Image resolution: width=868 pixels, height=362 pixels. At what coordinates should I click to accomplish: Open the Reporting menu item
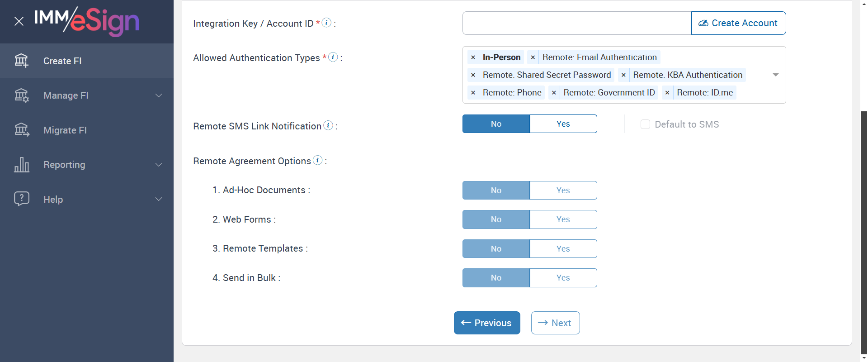click(64, 165)
